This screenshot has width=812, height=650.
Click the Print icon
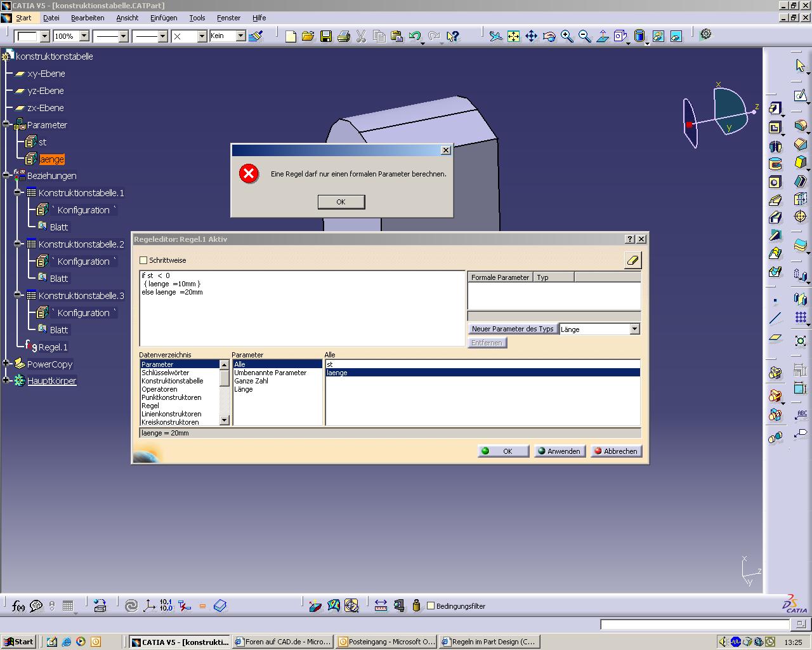344,36
